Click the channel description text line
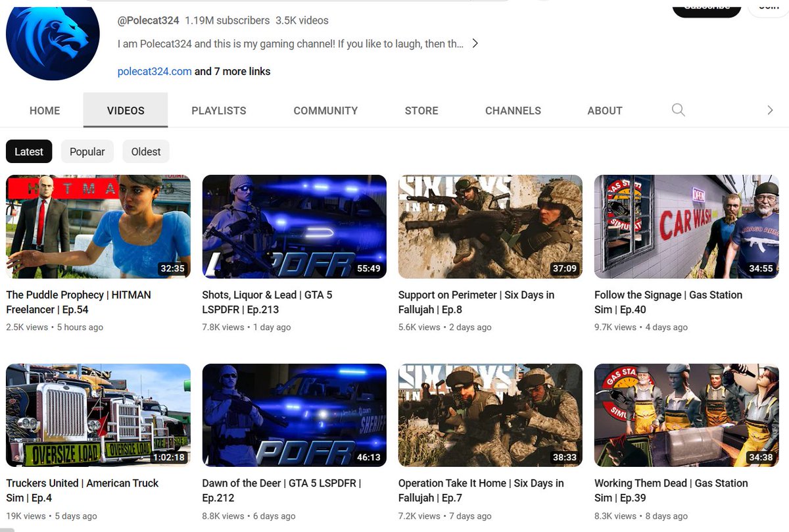This screenshot has height=532, width=789. pyautogui.click(x=291, y=43)
